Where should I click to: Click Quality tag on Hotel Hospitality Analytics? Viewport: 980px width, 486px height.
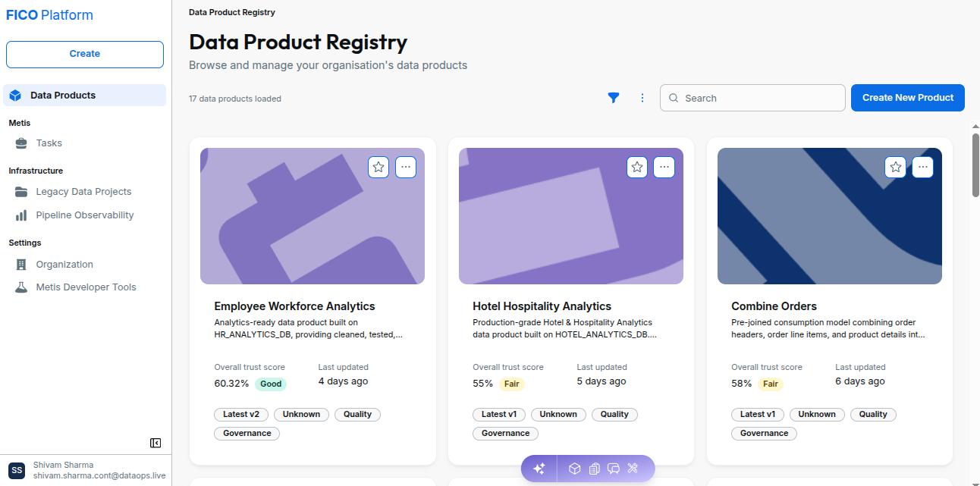point(614,415)
